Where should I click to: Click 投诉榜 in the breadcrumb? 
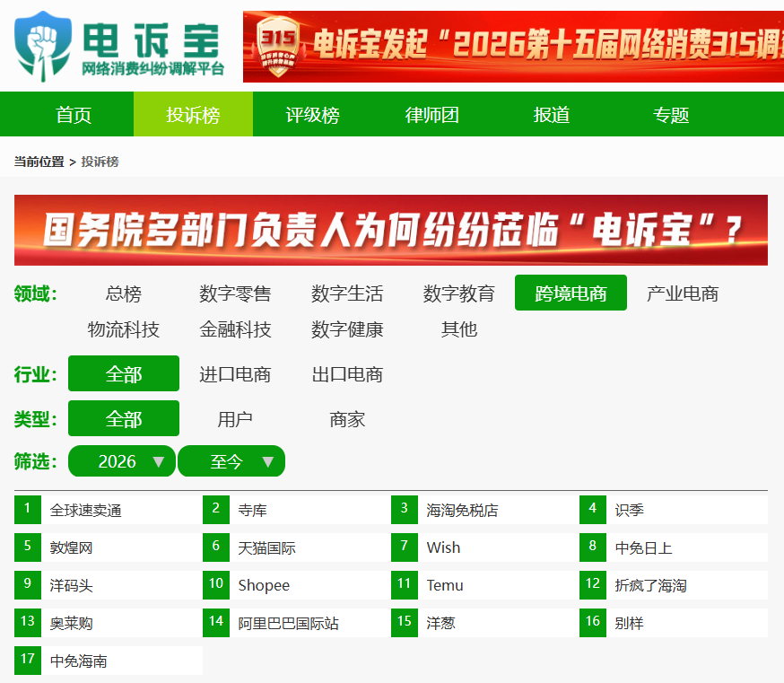pos(100,162)
